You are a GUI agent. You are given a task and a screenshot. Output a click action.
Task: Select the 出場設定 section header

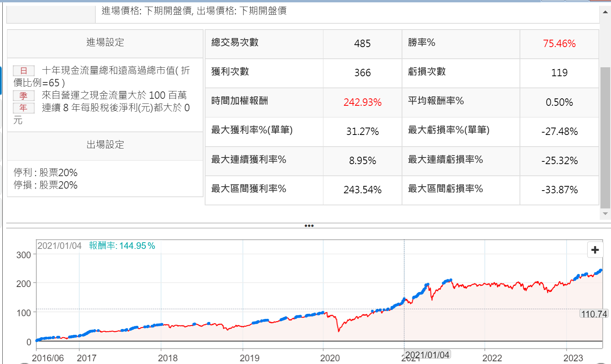tap(105, 145)
